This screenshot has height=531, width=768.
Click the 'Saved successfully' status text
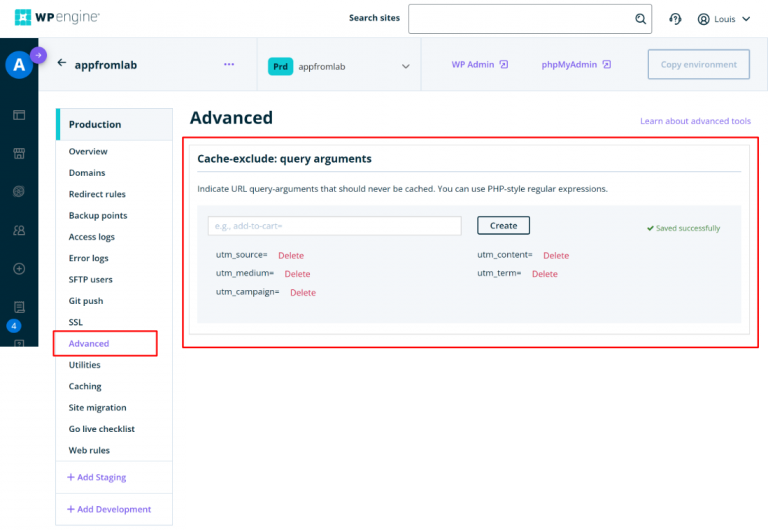pos(684,228)
